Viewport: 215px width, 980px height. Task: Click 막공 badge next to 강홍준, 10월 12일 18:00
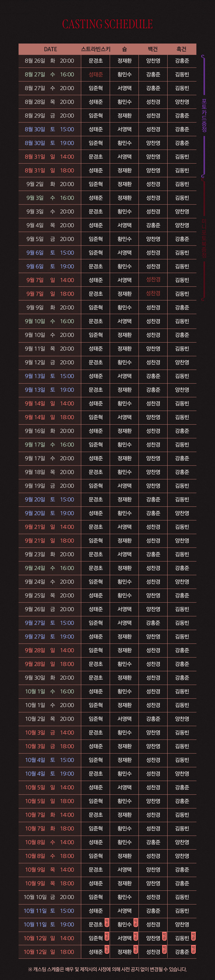[193, 950]
